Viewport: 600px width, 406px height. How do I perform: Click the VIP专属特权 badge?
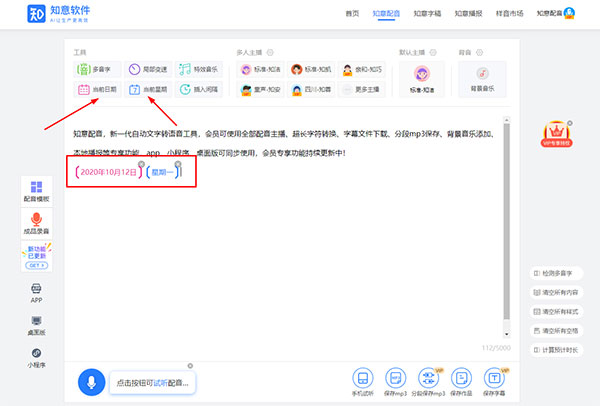pyautogui.click(x=556, y=134)
